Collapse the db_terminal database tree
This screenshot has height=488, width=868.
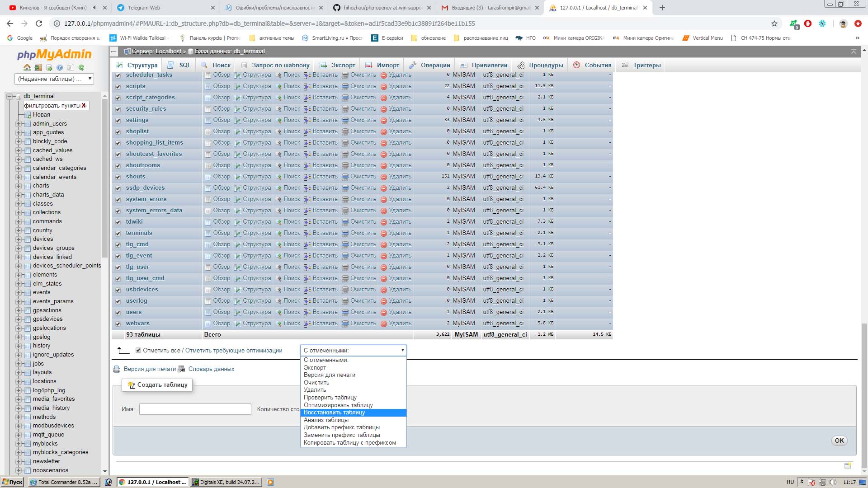pos(9,96)
